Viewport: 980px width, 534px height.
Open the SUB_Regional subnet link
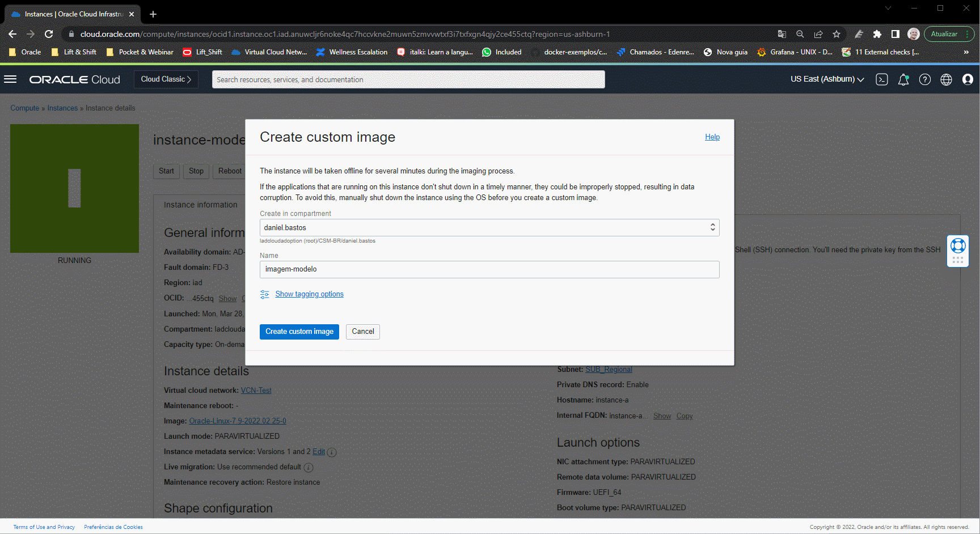609,370
